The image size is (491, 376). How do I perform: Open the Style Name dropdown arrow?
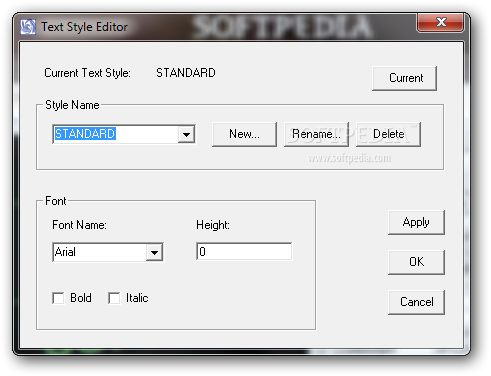point(186,135)
